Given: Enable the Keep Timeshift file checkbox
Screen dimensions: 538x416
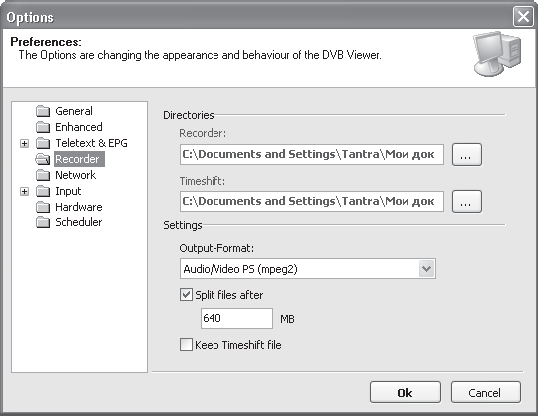Looking at the screenshot, I should coord(186,345).
